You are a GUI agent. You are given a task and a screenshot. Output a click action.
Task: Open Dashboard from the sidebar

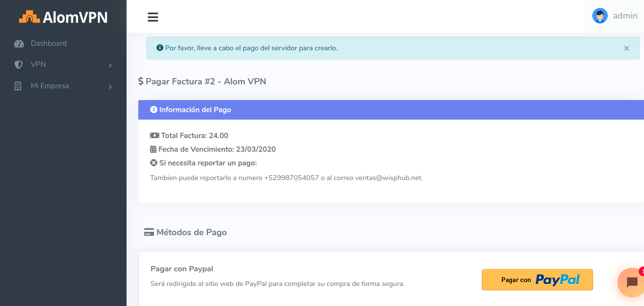pyautogui.click(x=48, y=43)
